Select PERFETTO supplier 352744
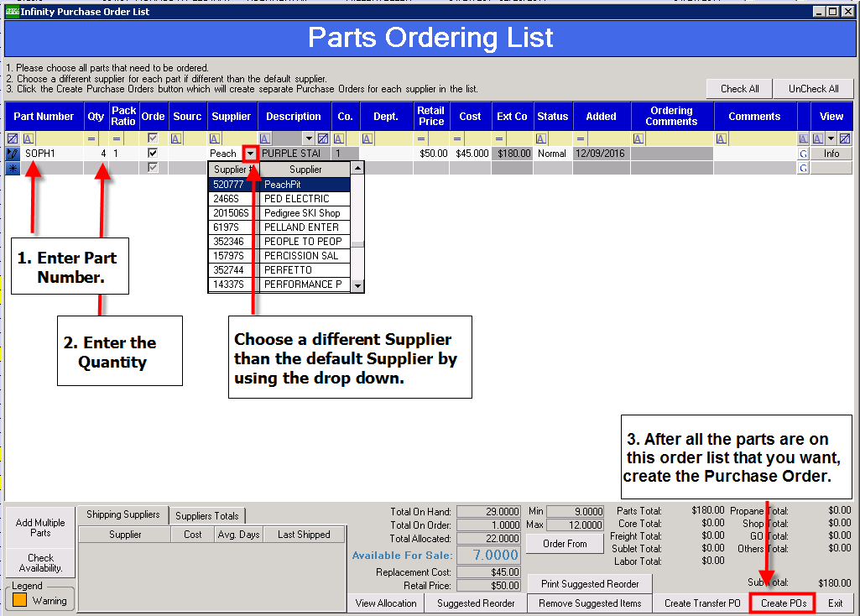 279,270
